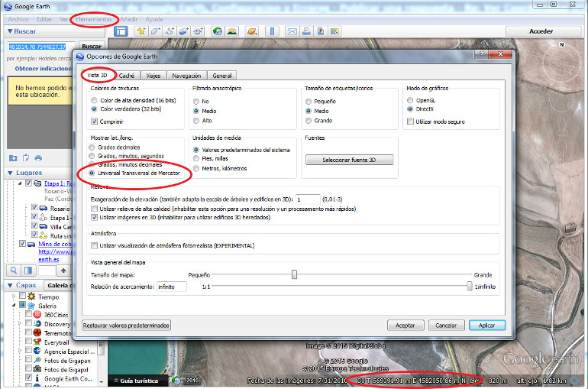Switch to the Navegación tab
This screenshot has height=389, width=588.
[186, 76]
